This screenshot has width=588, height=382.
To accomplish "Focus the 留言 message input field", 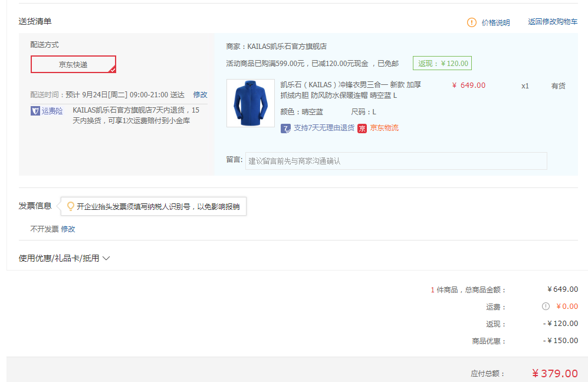I will [396, 161].
